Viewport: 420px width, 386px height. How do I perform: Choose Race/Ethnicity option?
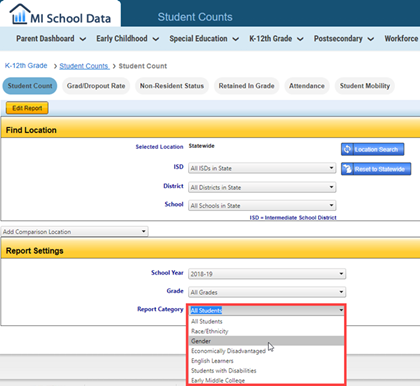(x=266, y=331)
